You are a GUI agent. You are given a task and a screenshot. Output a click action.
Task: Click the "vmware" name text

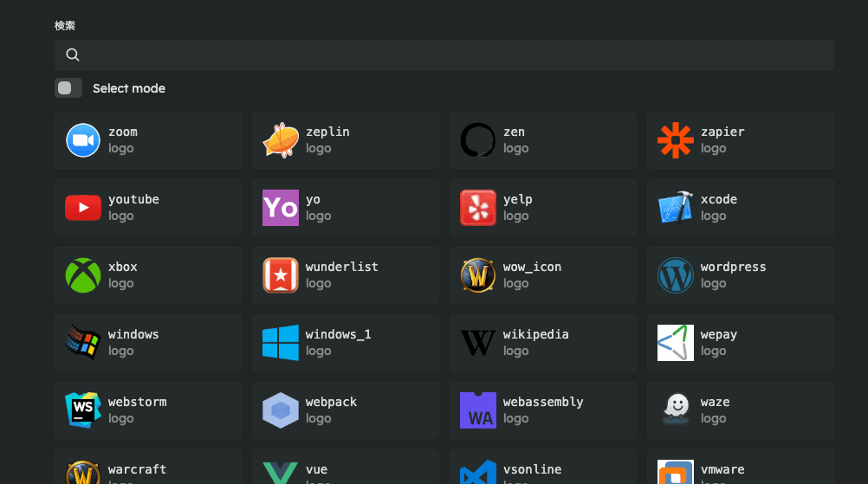[x=722, y=469]
